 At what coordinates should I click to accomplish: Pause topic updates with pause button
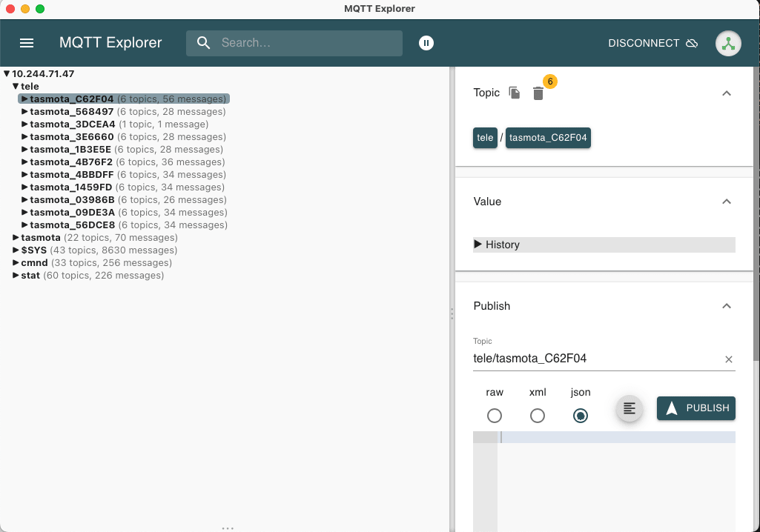click(426, 43)
